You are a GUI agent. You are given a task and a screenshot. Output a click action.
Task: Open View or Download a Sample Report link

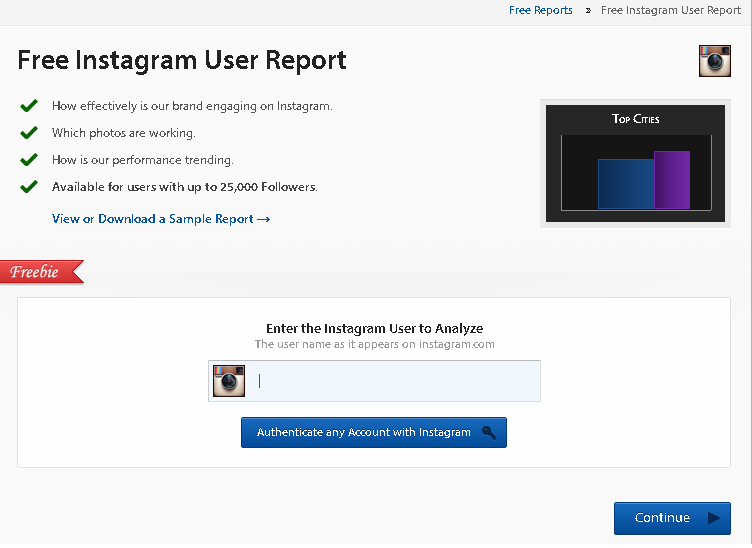tap(161, 219)
